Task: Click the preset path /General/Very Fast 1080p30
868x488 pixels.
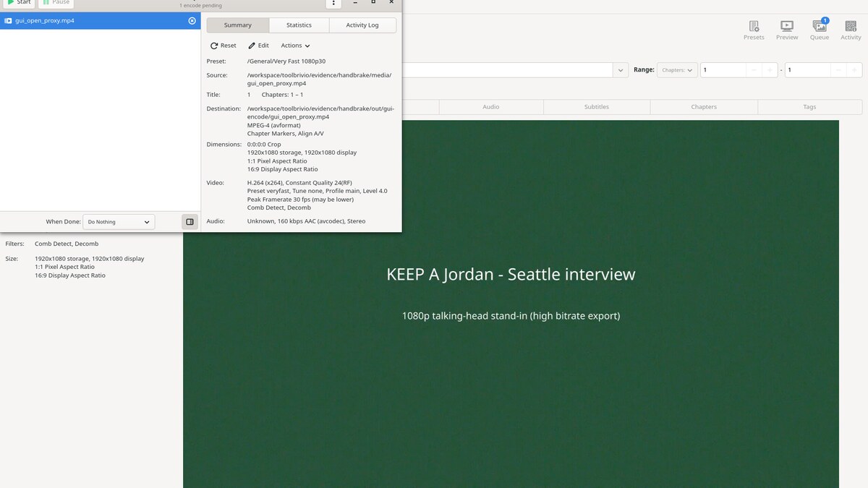Action: coord(286,61)
